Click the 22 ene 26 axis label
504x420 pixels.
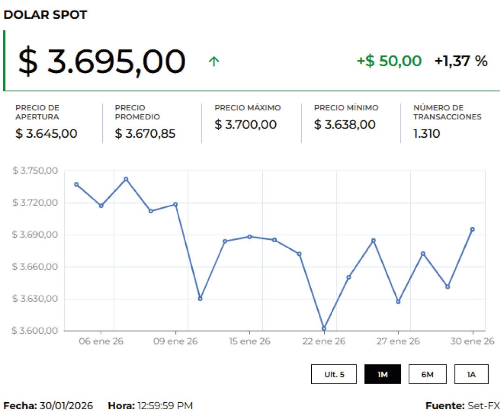click(325, 341)
